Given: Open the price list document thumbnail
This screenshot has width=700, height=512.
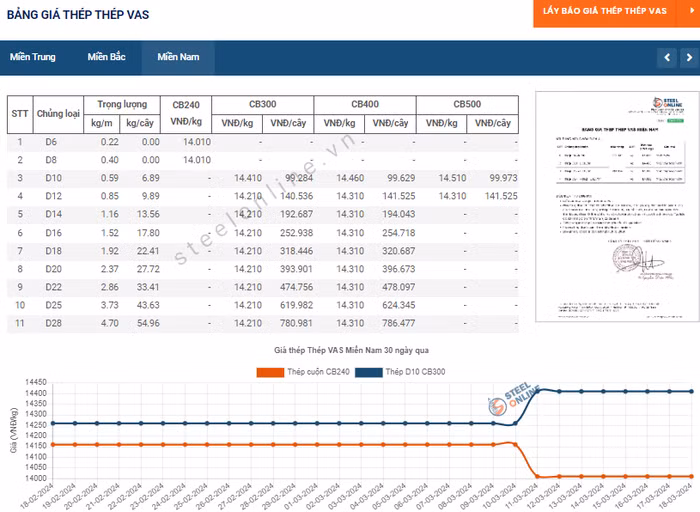Looking at the screenshot, I should pyautogui.click(x=614, y=206).
